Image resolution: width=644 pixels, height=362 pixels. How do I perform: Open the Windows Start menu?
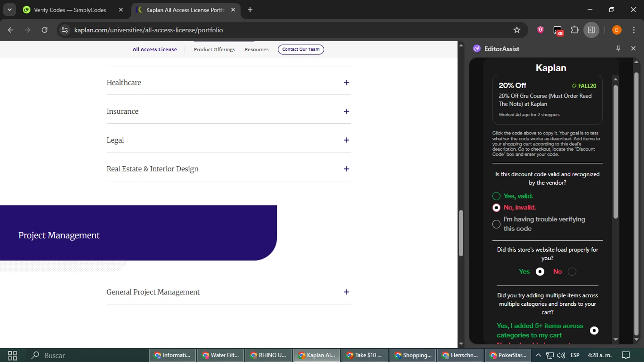point(12,355)
